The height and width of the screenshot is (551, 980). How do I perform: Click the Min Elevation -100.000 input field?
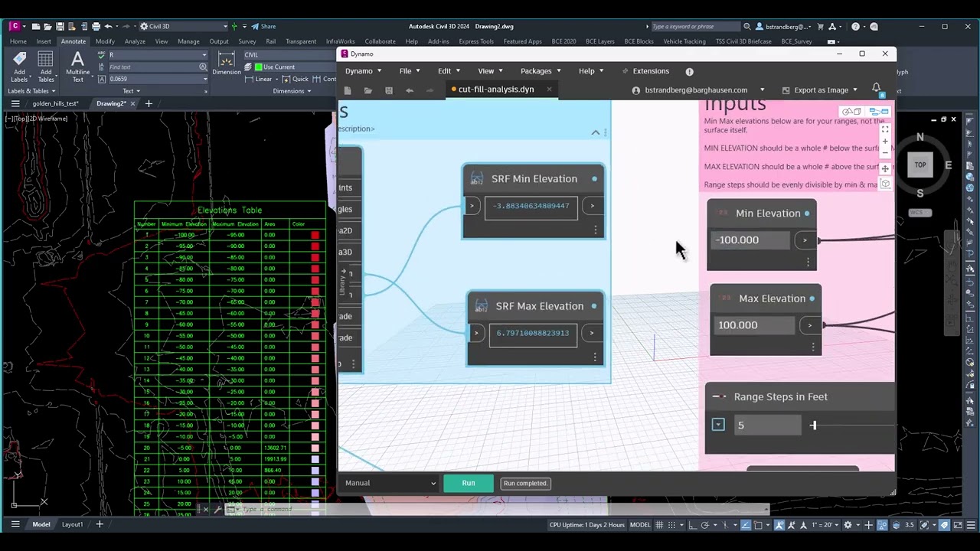pos(750,240)
